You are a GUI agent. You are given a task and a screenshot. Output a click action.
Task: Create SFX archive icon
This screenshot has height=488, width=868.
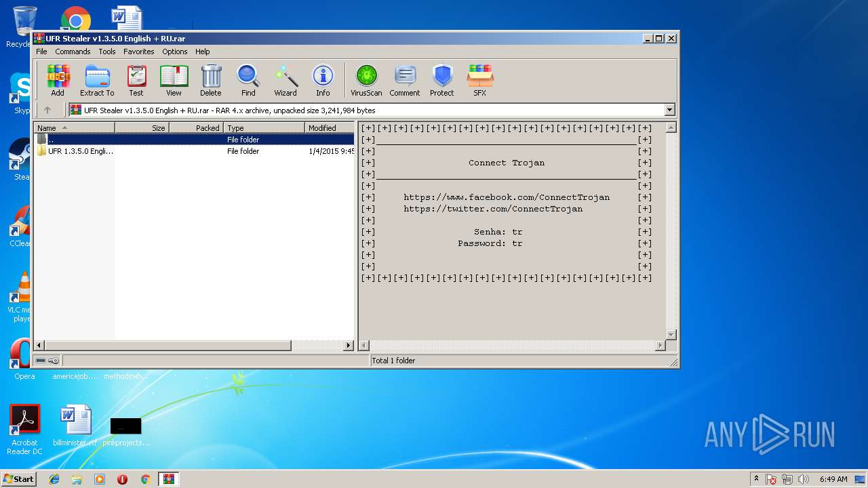(479, 81)
